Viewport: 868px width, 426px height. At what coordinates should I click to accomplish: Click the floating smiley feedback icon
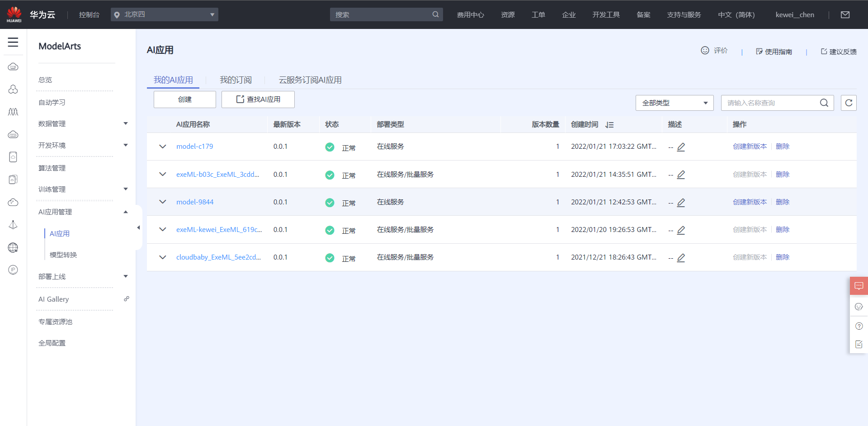859,307
